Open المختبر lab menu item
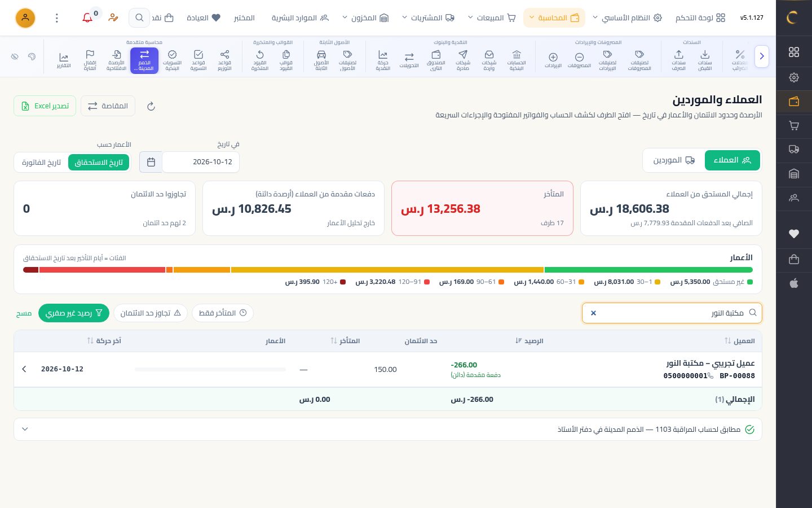Screen dimensions: 812x508 point(244,18)
